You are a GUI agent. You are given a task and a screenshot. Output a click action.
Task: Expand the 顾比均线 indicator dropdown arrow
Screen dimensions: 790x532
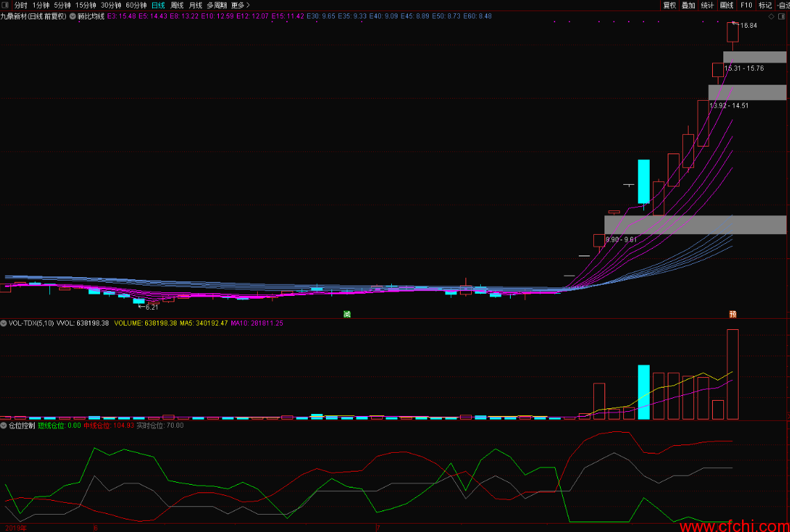click(73, 16)
